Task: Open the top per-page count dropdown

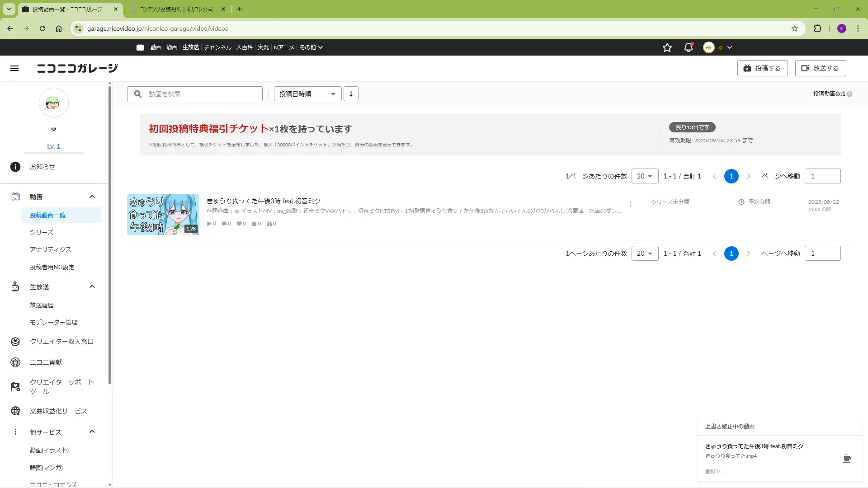Action: pos(645,176)
